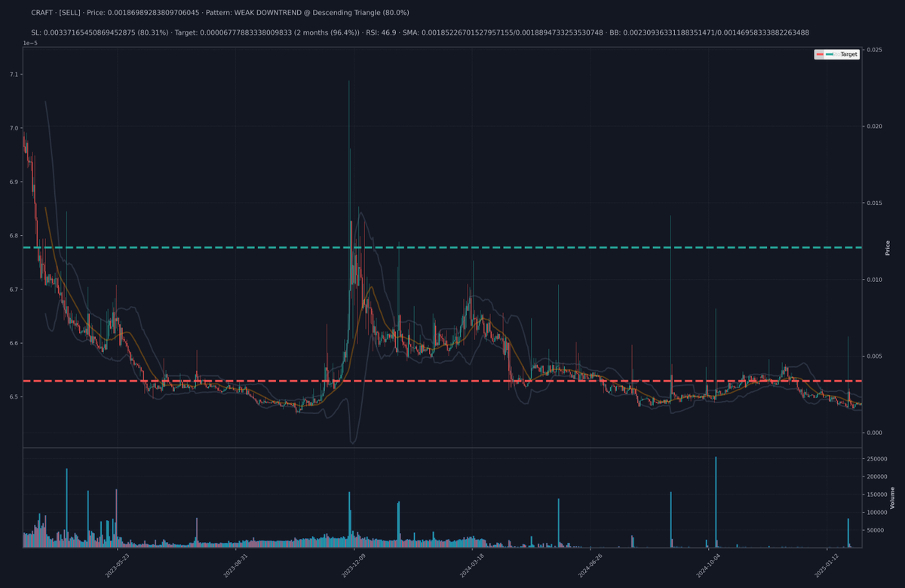Click the "Volume" axis title

(892, 498)
